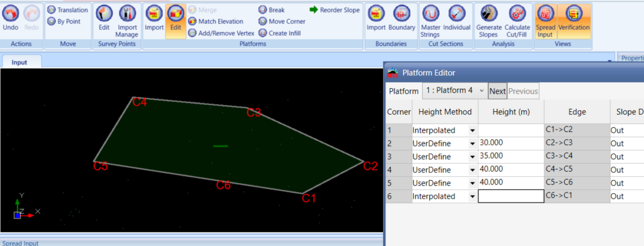Select the Reorder Slope command
644x246 pixels.
coord(335,10)
